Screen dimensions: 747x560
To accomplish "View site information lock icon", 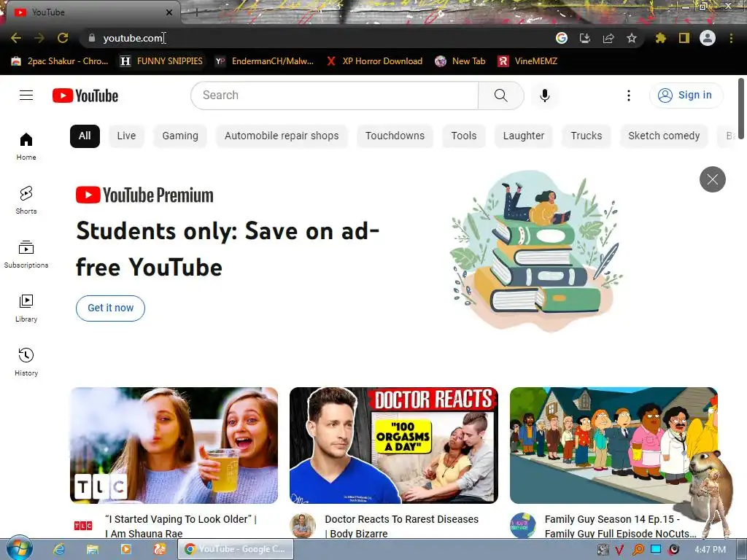I will (92, 38).
